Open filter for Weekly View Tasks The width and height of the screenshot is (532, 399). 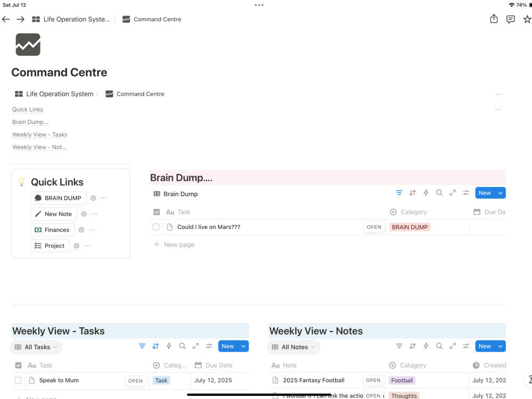click(142, 346)
